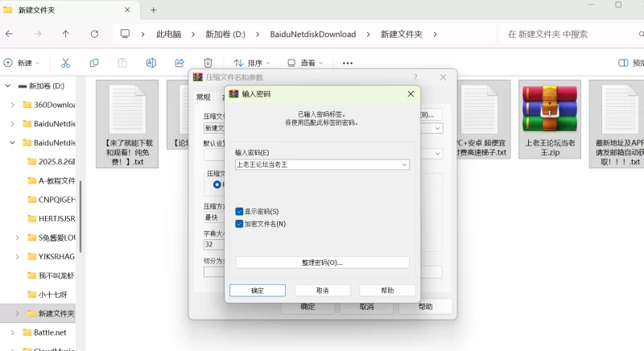The height and width of the screenshot is (351, 644).
Task: Click the monitor icon in the address bar
Action: (x=125, y=34)
